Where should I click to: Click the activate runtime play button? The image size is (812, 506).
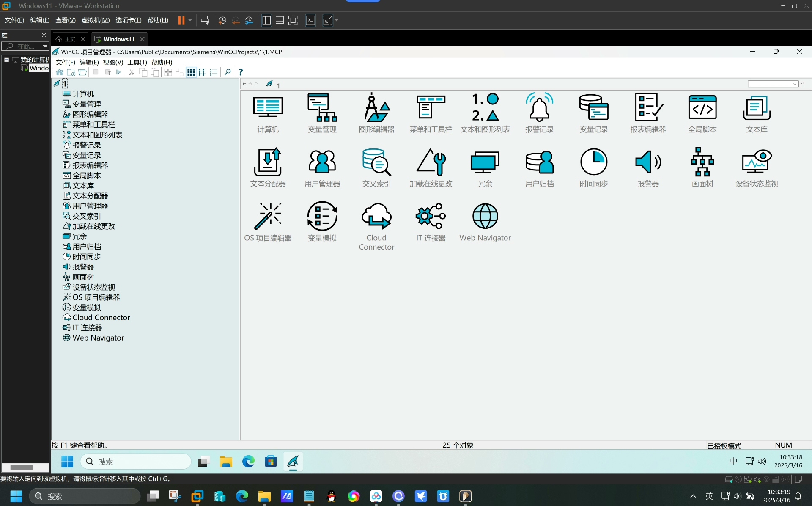118,72
